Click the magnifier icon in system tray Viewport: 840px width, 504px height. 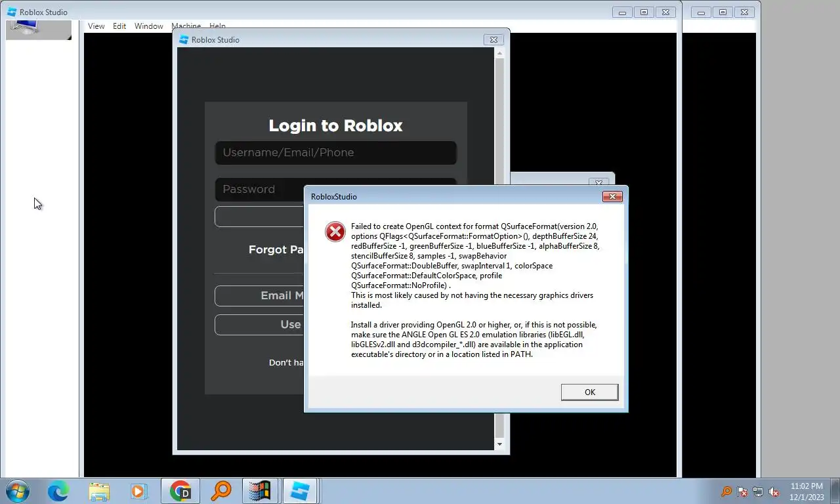click(x=726, y=492)
